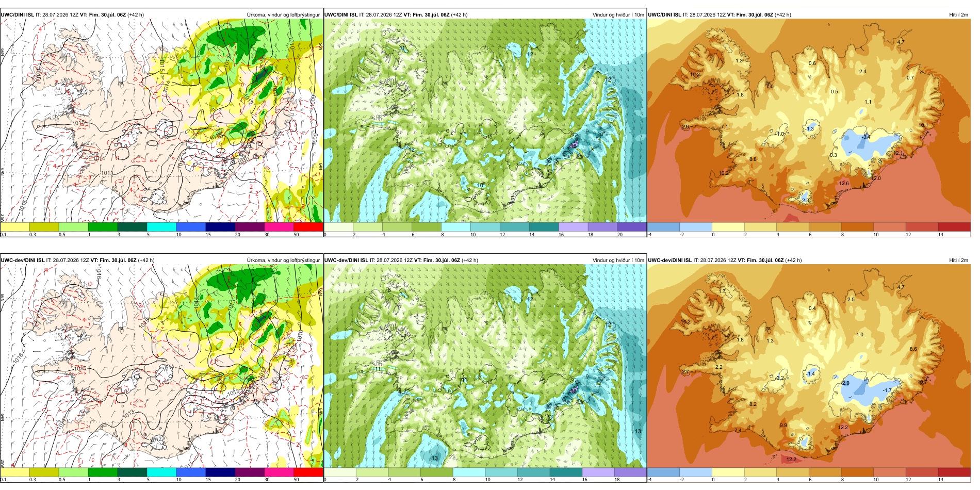
Task: Click 'Vindur og hviður í 10m' title on UWC map
Action: (x=618, y=15)
